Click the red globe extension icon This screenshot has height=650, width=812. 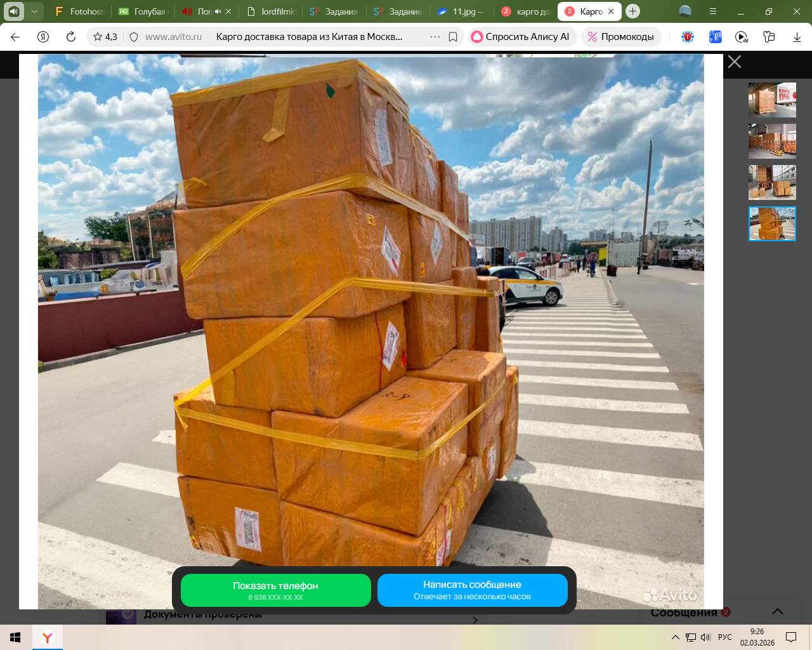click(688, 37)
